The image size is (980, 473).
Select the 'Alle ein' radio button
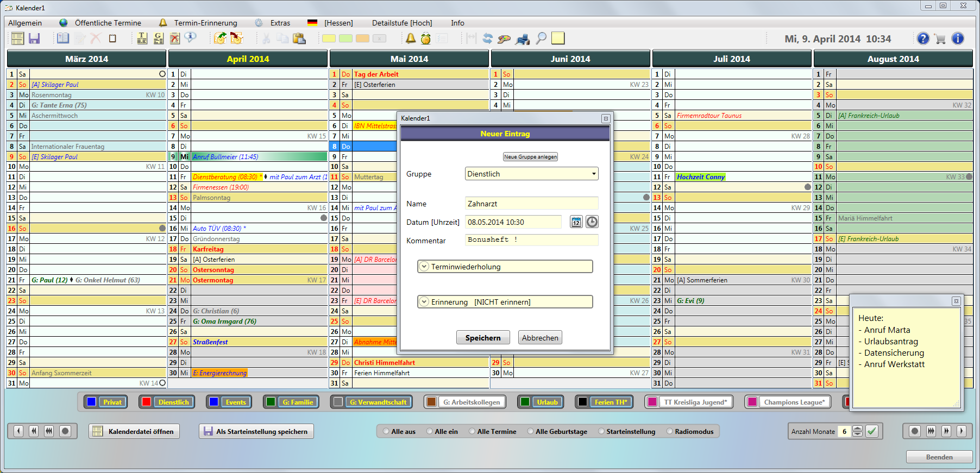430,432
